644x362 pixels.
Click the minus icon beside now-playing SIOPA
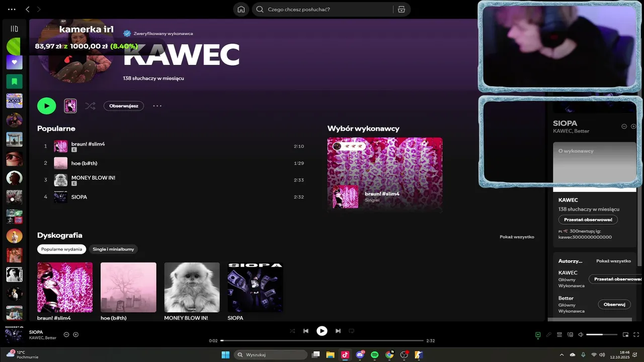(66, 334)
